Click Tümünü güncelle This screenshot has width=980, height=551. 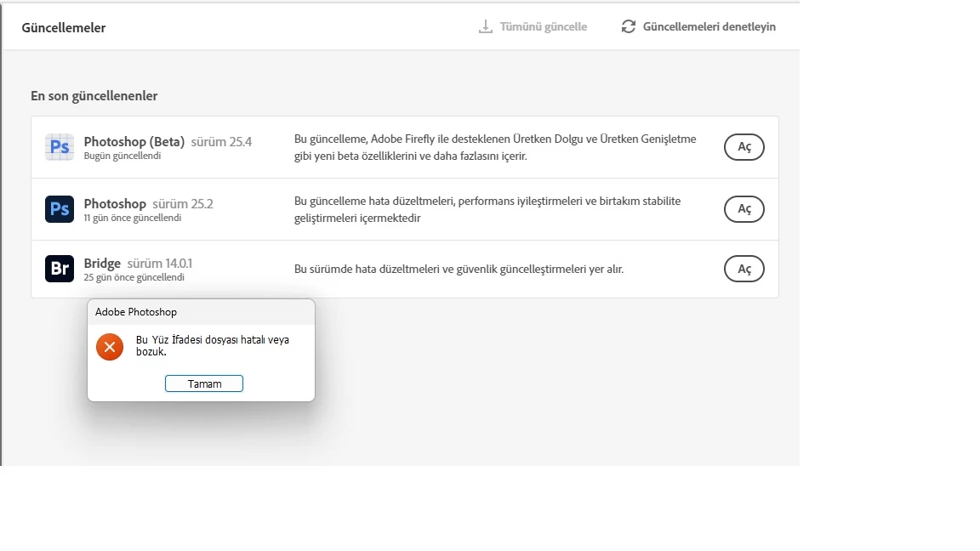point(543,27)
